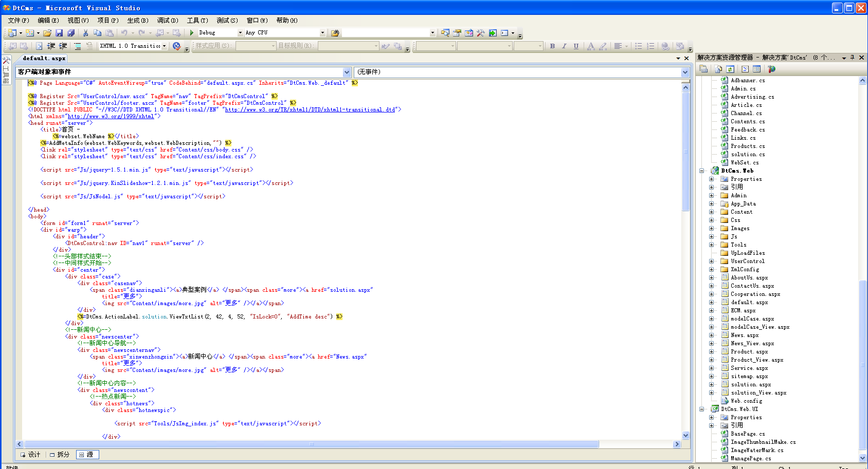Click the Paste clipboard icon

pyautogui.click(x=110, y=33)
